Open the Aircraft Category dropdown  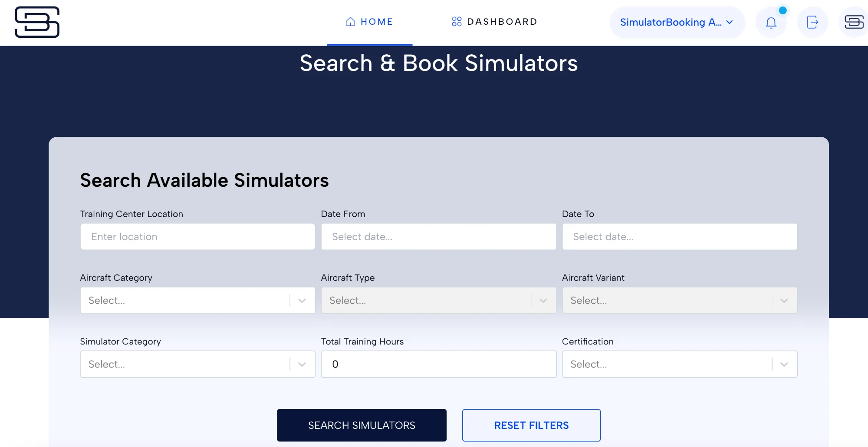[x=197, y=300]
